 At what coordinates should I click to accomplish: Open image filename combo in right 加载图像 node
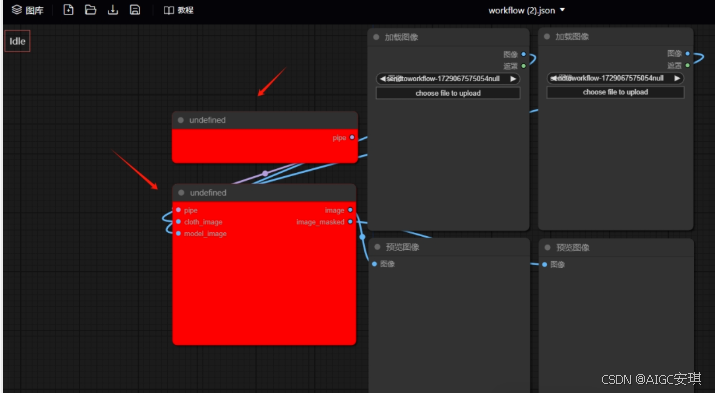[x=615, y=78]
